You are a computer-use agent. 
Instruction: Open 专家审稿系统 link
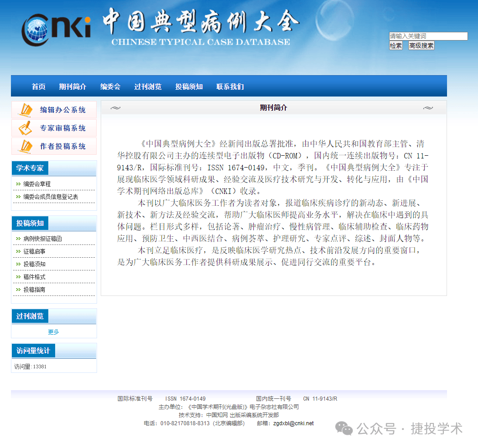62,128
